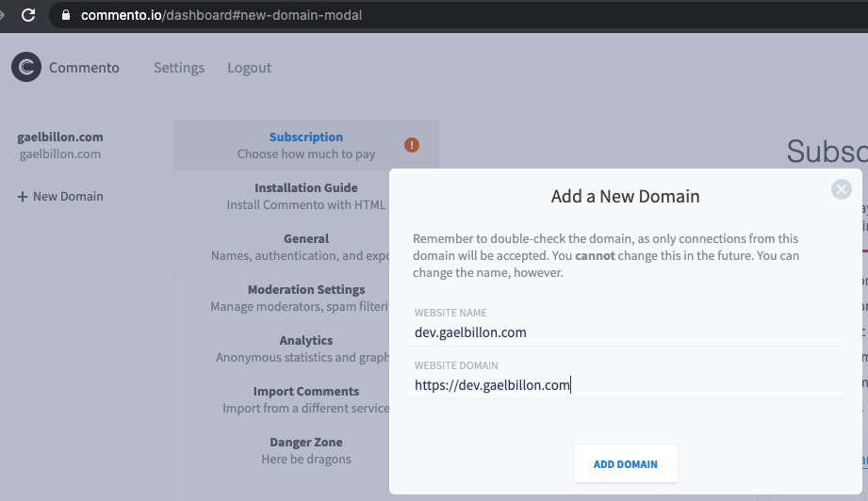Click the padlock icon in address bar
Image resolution: width=868 pixels, height=501 pixels.
(x=66, y=15)
